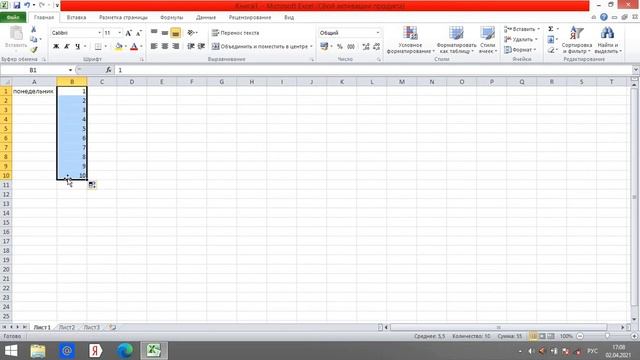Open the Общий number format dropdown
Image resolution: width=640 pixels, height=360 pixels.
pyautogui.click(x=378, y=33)
